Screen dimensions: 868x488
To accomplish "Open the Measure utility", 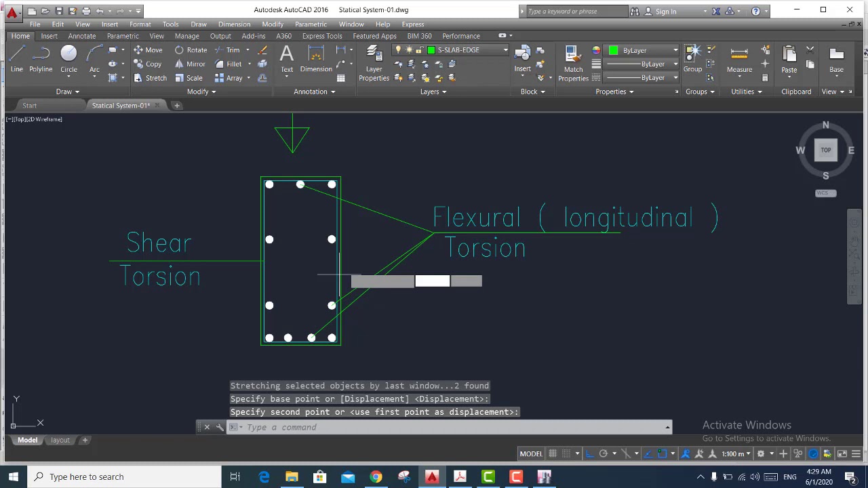I will pyautogui.click(x=739, y=59).
